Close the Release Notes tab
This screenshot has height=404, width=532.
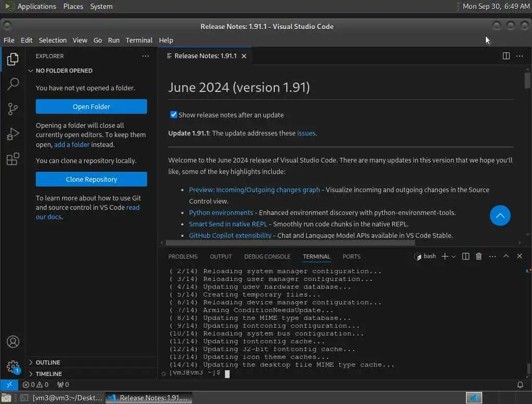tap(244, 56)
